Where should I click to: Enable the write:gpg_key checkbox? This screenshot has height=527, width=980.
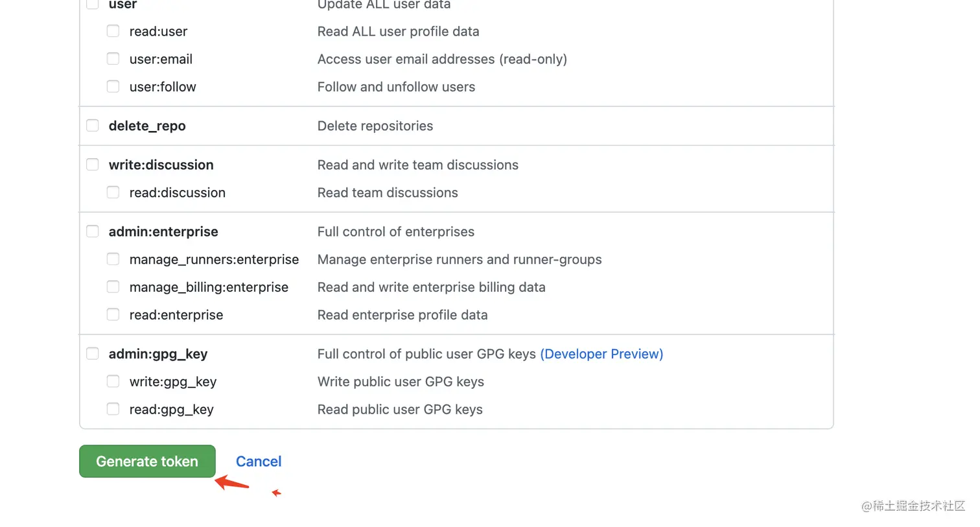tap(113, 382)
